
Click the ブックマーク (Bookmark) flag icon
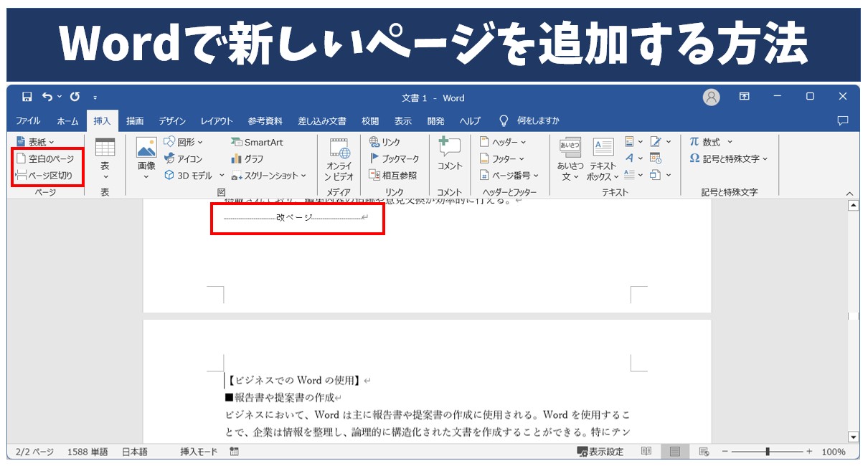click(374, 159)
